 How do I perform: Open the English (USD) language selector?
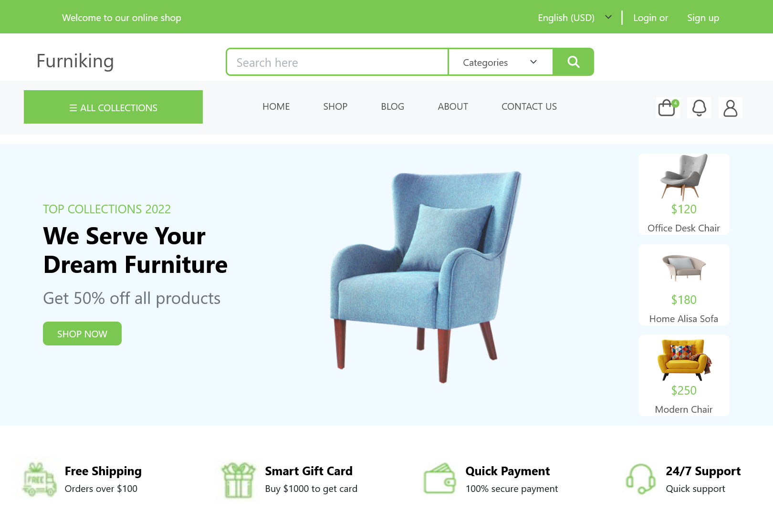(x=575, y=18)
